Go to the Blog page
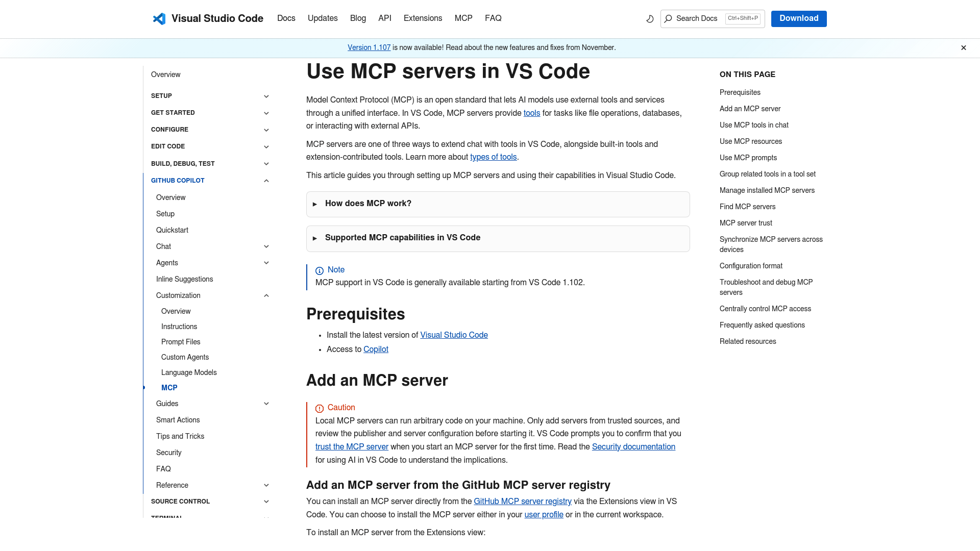 tap(358, 18)
